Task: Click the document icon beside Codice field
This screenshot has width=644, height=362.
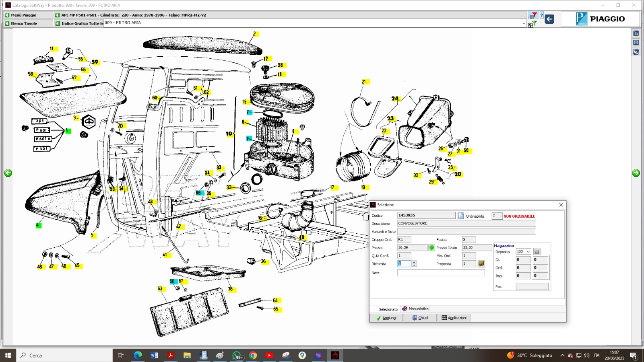Action: (x=461, y=216)
